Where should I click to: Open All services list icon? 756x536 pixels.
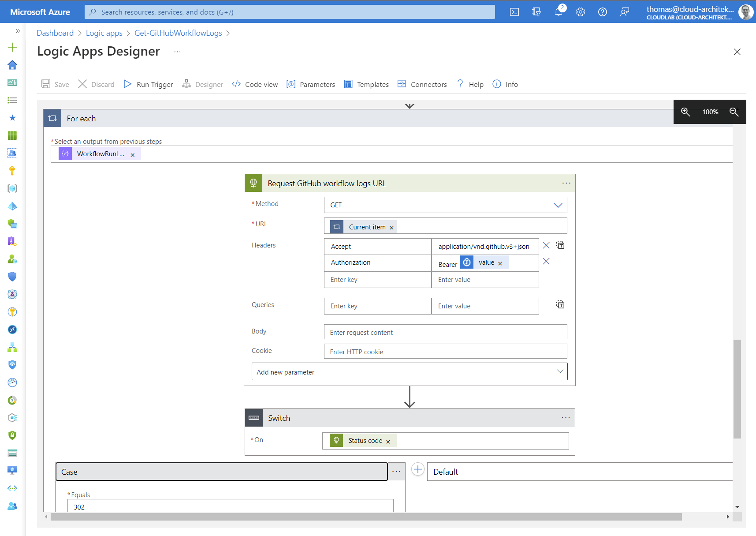pyautogui.click(x=12, y=100)
